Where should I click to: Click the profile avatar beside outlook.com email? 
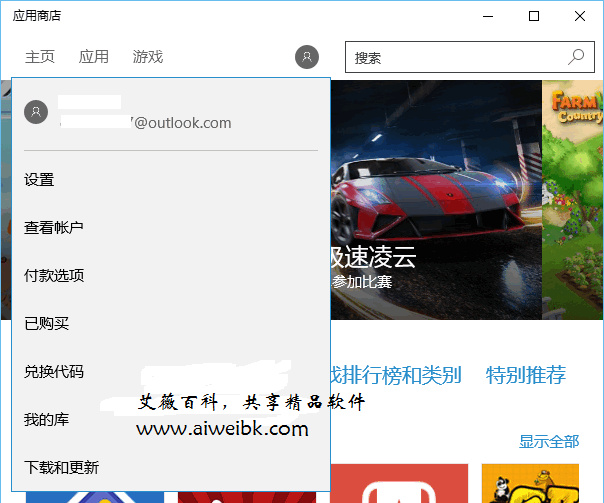point(36,112)
